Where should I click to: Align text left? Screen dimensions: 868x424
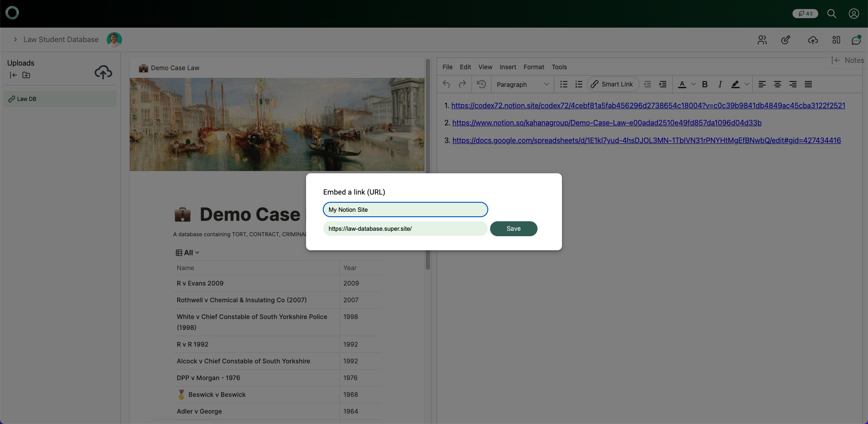click(762, 84)
